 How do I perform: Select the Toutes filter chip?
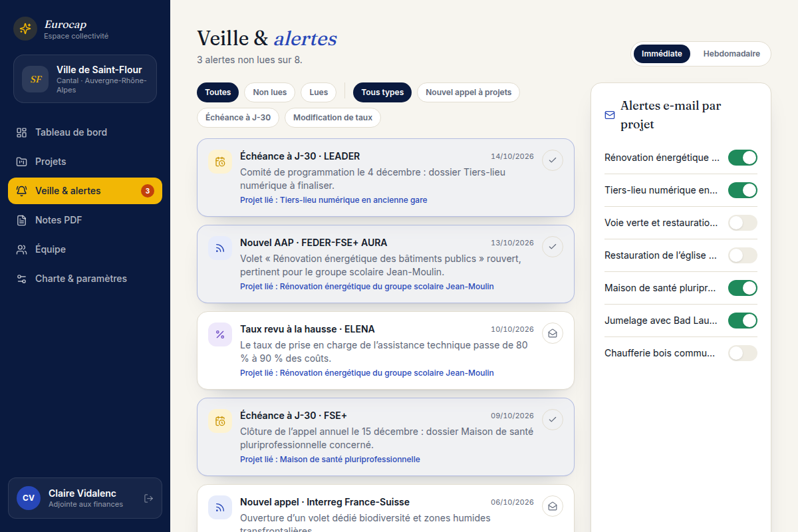click(218, 92)
